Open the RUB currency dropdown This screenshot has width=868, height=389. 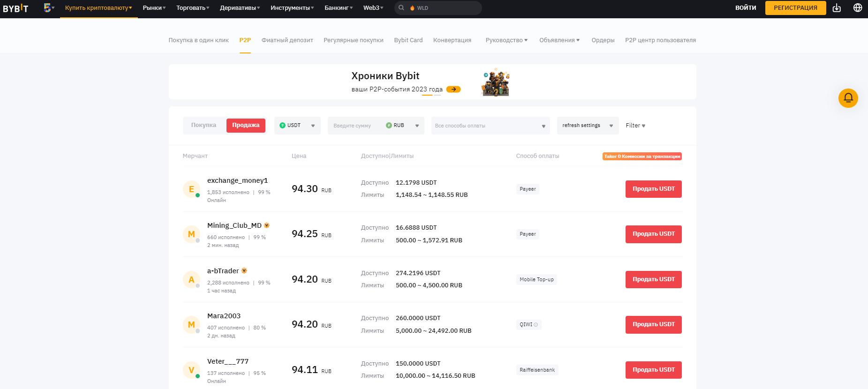coord(402,126)
